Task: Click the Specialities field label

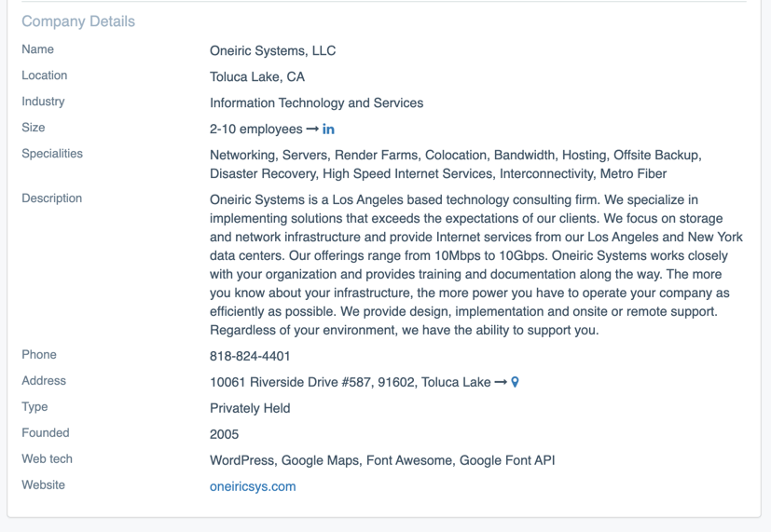Action: pos(52,154)
